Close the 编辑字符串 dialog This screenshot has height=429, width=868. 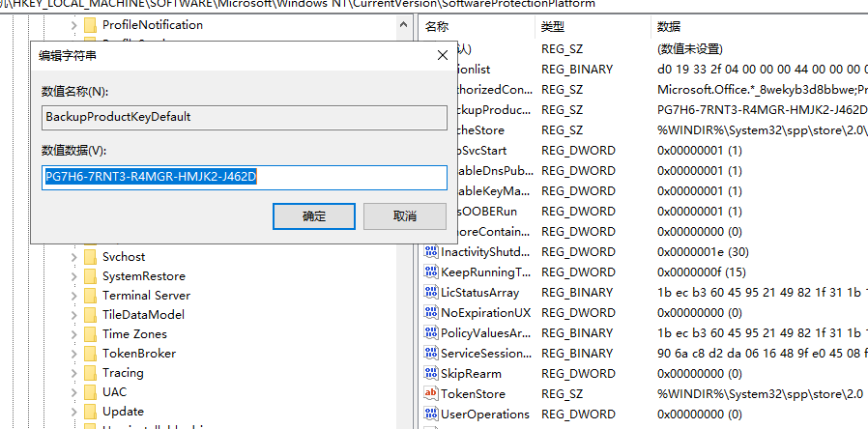click(443, 55)
